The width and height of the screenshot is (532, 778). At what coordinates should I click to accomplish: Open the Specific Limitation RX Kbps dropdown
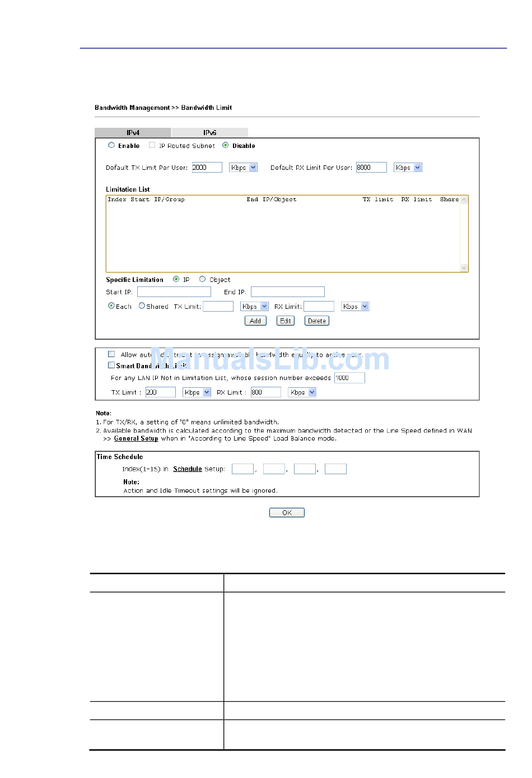tap(356, 307)
